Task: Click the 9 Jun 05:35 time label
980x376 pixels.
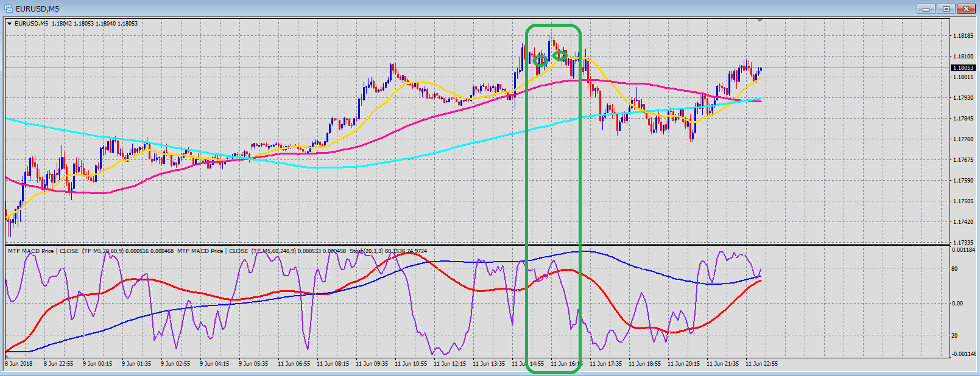Action: (x=253, y=364)
